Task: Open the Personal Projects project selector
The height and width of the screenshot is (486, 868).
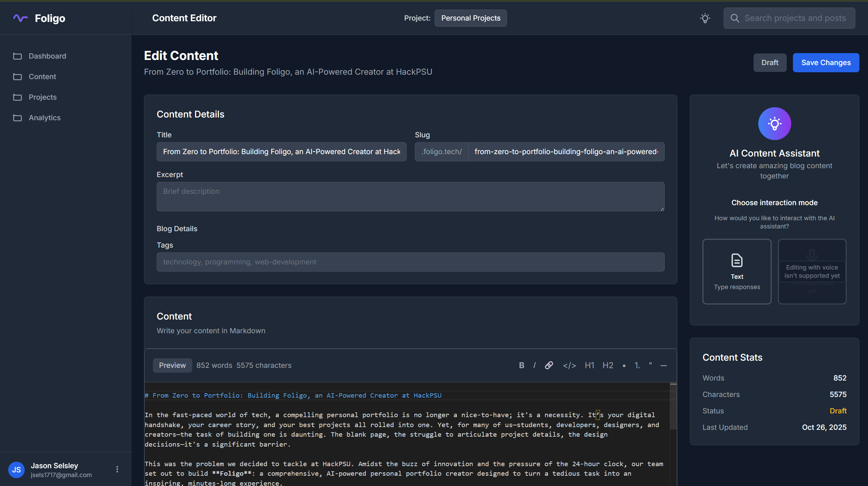Action: point(470,18)
